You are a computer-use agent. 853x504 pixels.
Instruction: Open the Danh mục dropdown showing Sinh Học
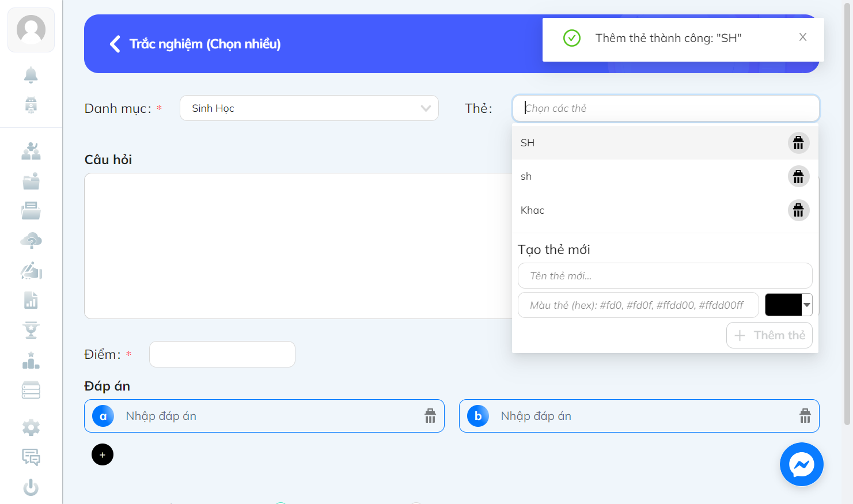tap(309, 108)
